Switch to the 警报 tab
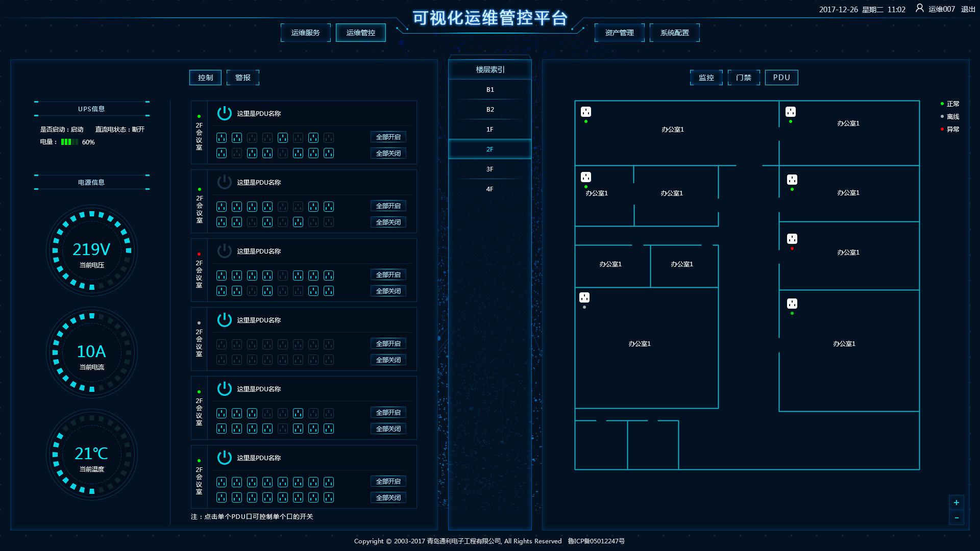 pyautogui.click(x=242, y=78)
